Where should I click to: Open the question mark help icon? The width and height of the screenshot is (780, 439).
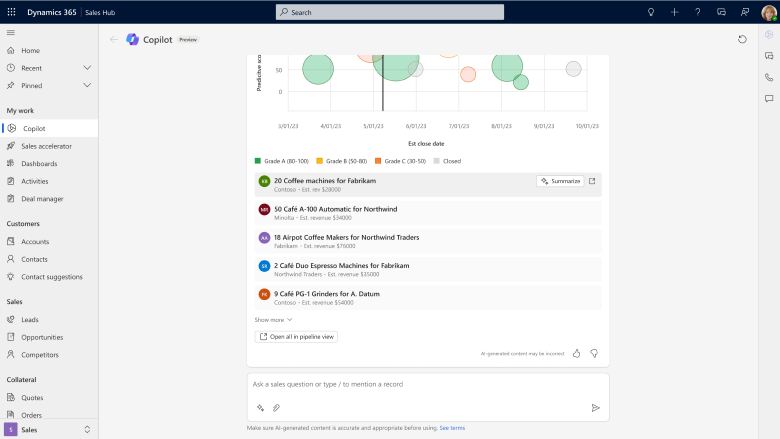click(x=697, y=12)
